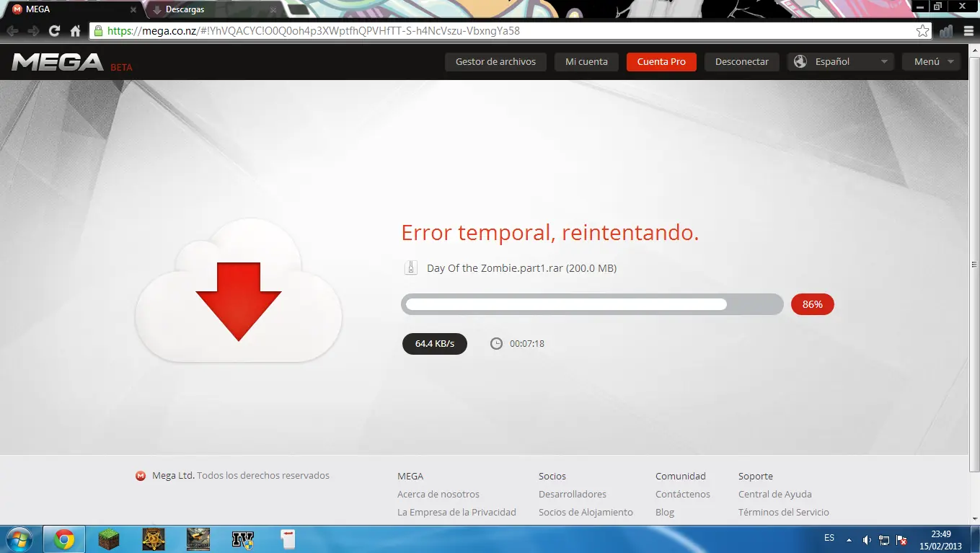The height and width of the screenshot is (553, 980).
Task: Click the ES input language indicator
Action: click(x=829, y=539)
